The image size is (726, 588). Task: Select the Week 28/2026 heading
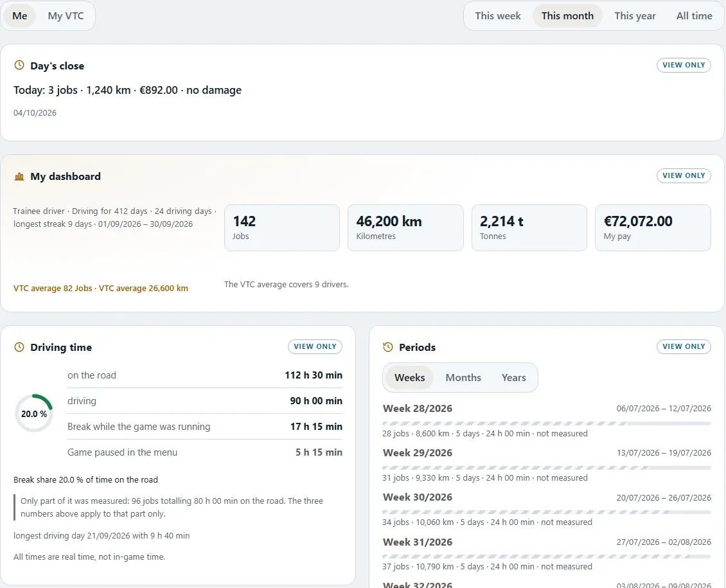point(418,409)
